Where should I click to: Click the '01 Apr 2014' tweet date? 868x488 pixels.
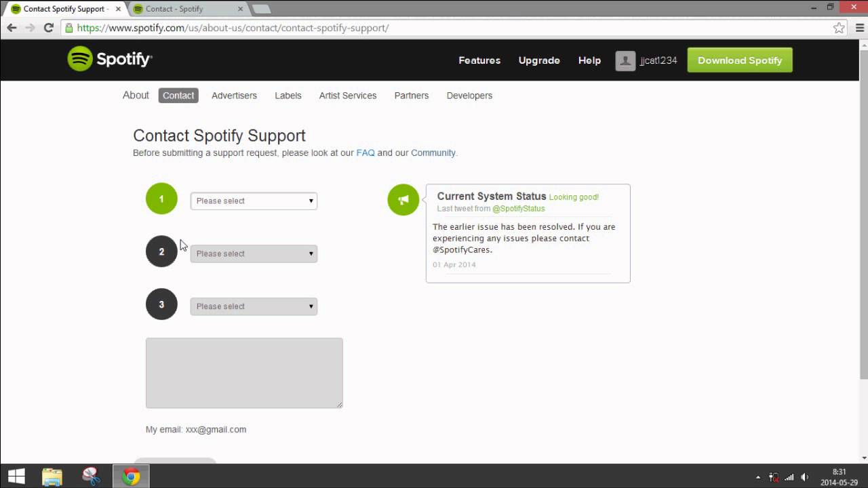click(454, 264)
